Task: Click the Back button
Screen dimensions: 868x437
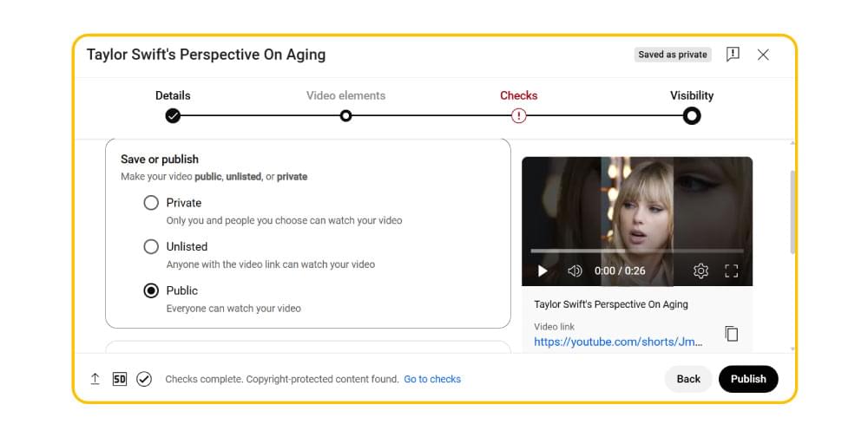Action: click(688, 379)
